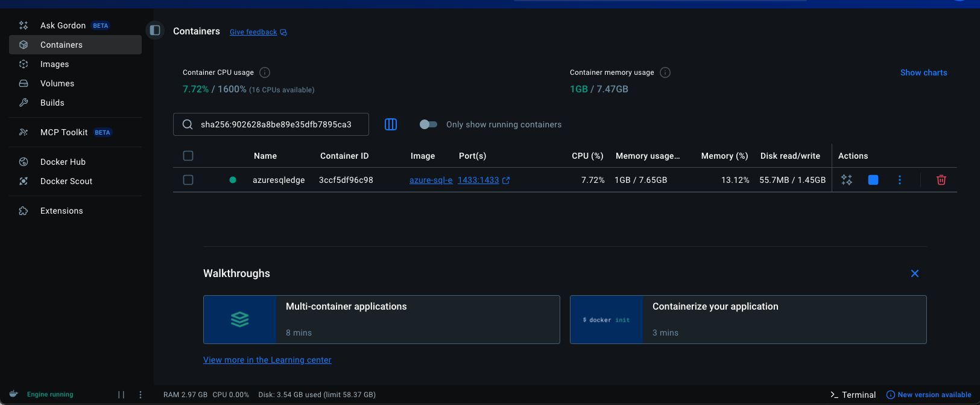Viewport: 980px width, 405px height.
Task: Sort by Container ID column
Action: pyautogui.click(x=344, y=156)
